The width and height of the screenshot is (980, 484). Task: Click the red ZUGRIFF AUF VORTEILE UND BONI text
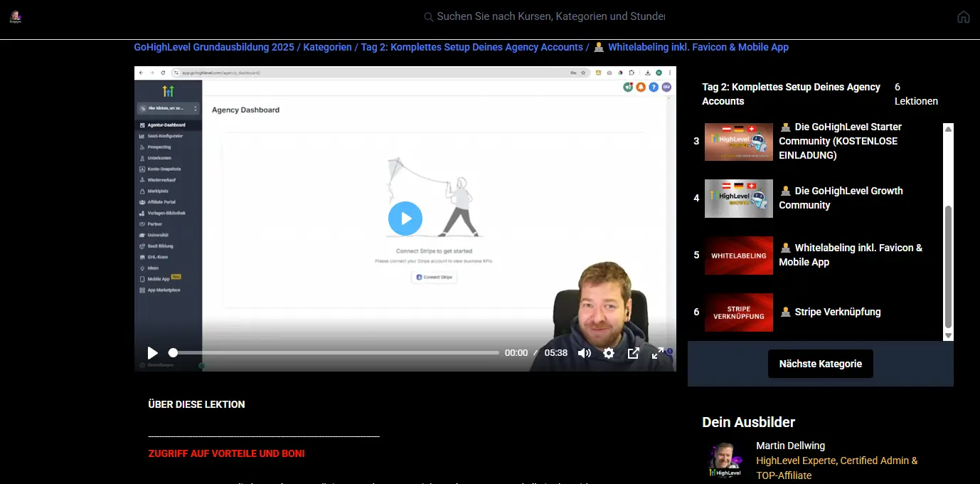pyautogui.click(x=226, y=453)
